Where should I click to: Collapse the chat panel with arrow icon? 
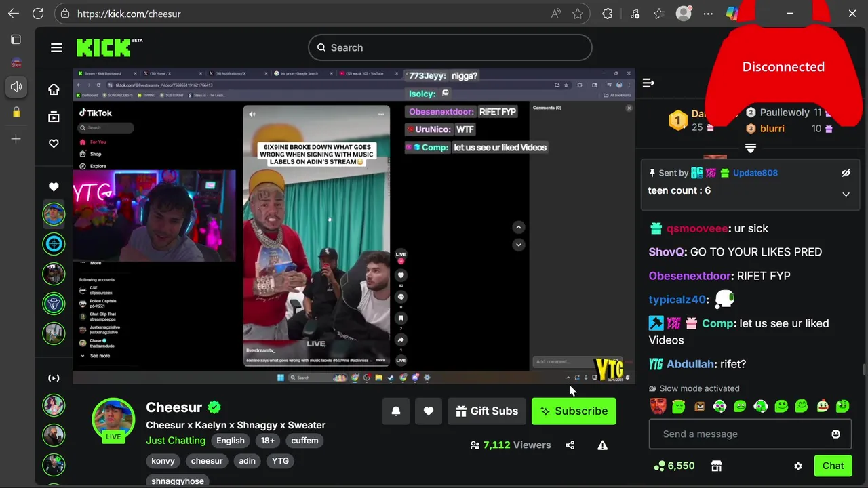tap(648, 83)
